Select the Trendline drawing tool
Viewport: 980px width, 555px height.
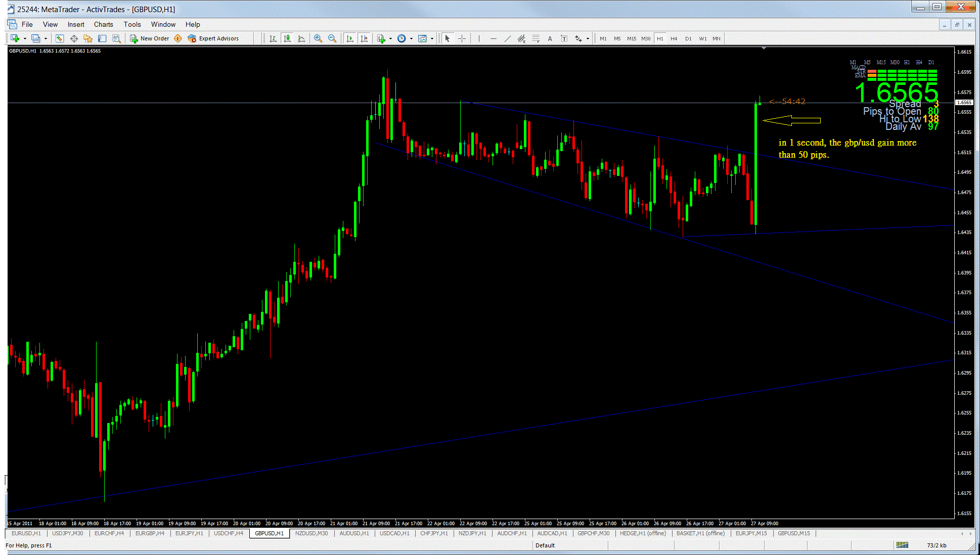507,38
